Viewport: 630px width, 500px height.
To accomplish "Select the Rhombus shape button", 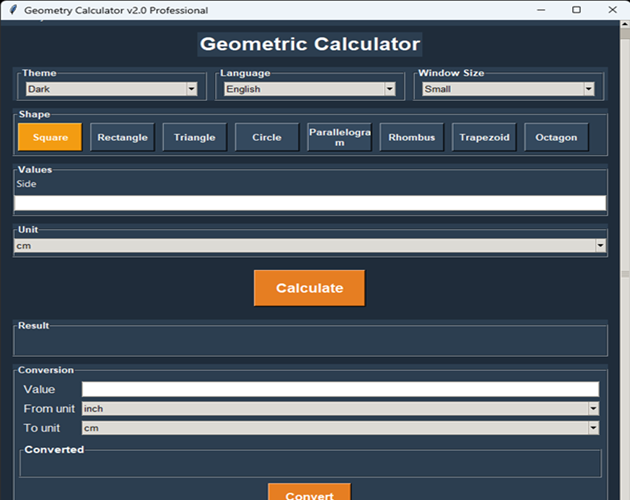I will click(x=412, y=137).
